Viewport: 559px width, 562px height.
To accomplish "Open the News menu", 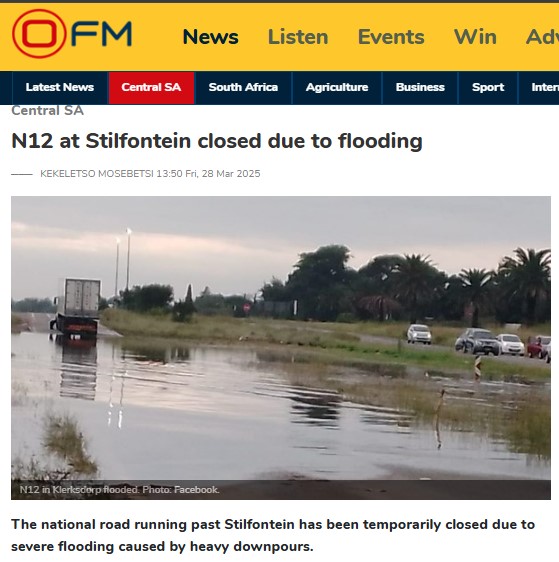I will [x=210, y=37].
